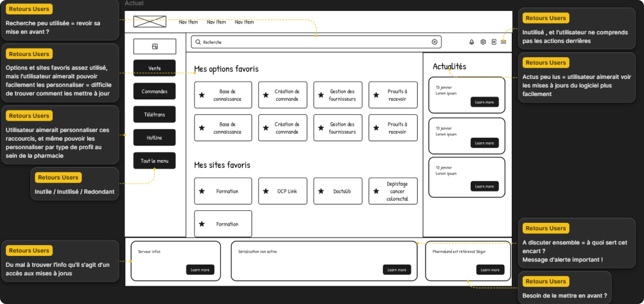Image resolution: width=644 pixels, height=304 pixels.
Task: Select Télétrans in the sidebar
Action: point(154,114)
